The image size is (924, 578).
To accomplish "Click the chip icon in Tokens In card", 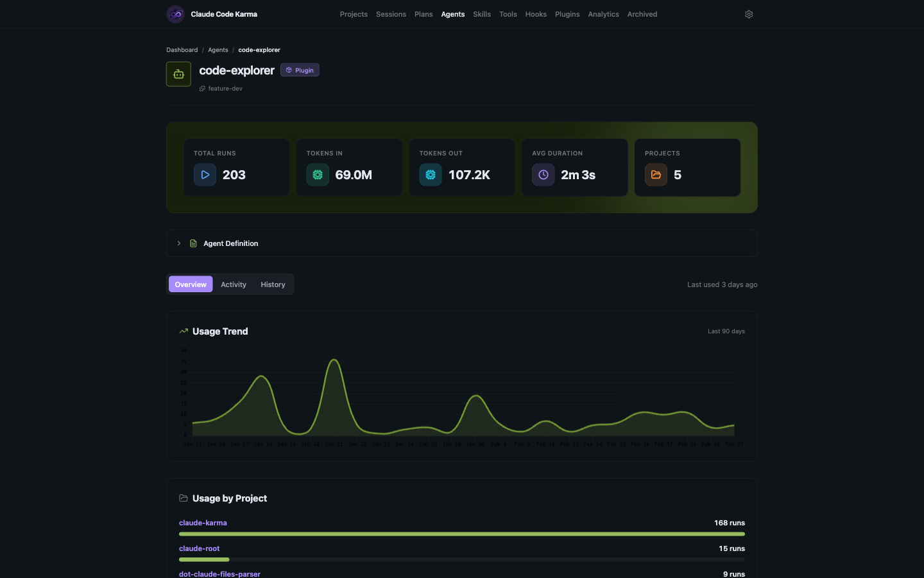I will point(318,175).
